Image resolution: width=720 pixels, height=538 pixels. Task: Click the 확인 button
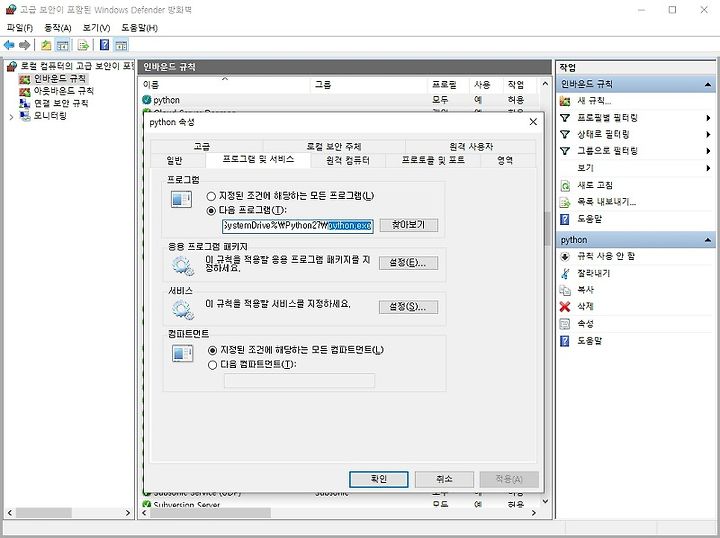[x=378, y=479]
